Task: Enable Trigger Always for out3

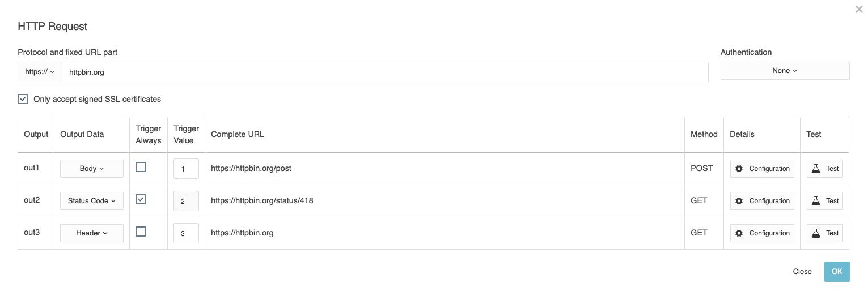Action: [x=141, y=232]
